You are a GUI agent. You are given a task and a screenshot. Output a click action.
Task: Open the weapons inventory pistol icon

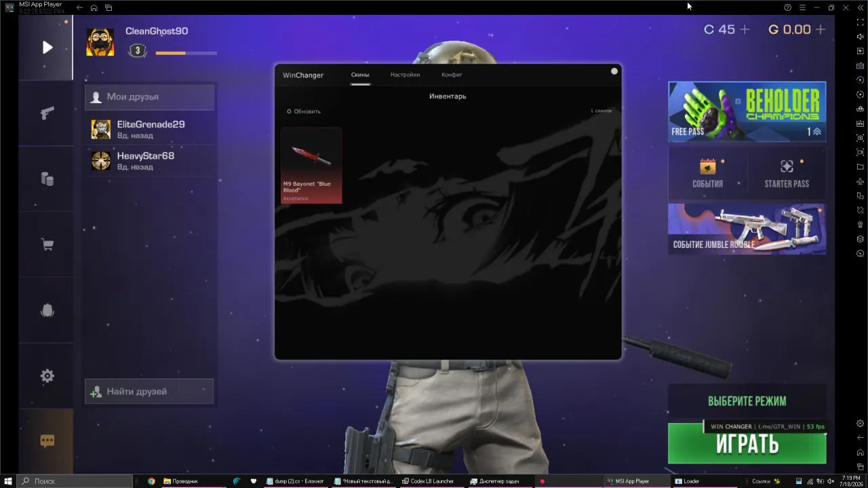click(x=47, y=113)
